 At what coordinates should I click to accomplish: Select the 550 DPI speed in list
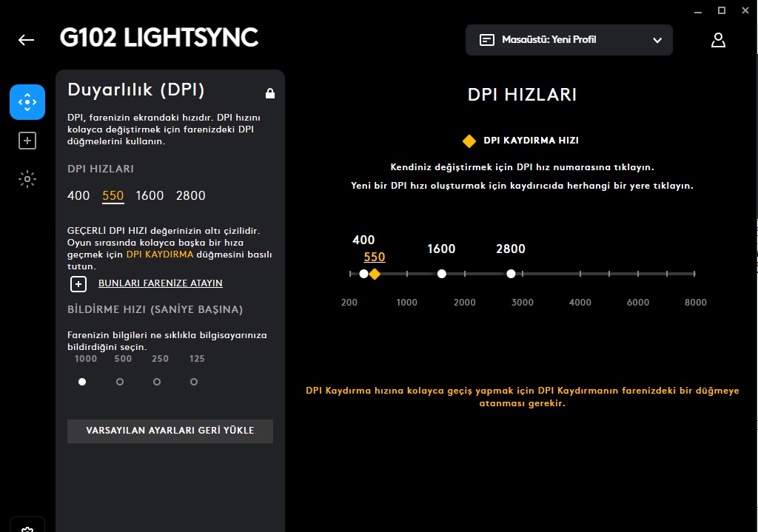point(113,195)
